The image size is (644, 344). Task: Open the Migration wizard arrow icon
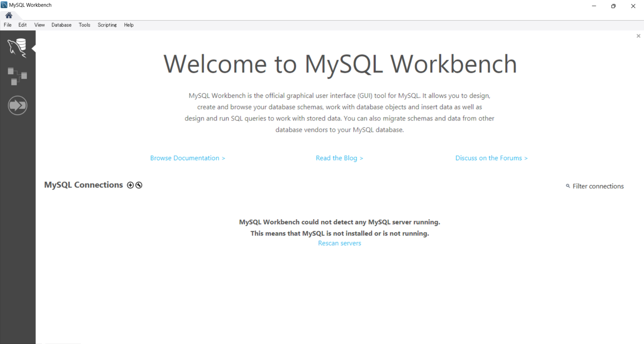pos(18,105)
